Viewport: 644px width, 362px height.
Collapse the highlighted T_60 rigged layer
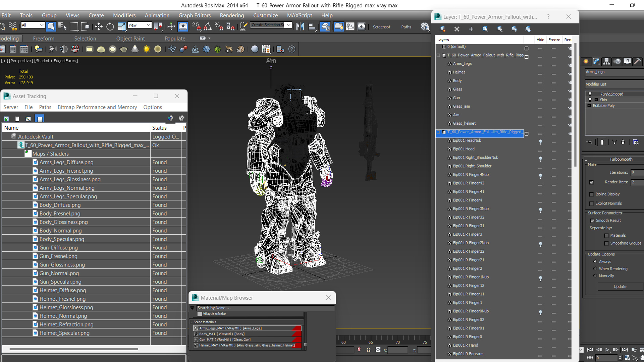[x=438, y=132]
